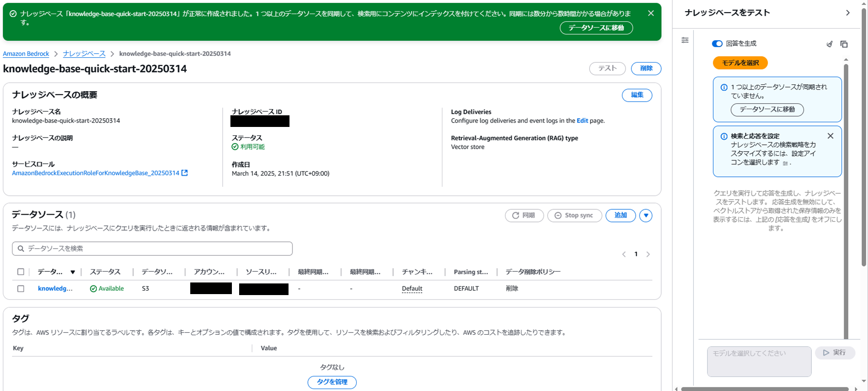Click the Vector store RAG type value
868x391 pixels.
coord(468,147)
